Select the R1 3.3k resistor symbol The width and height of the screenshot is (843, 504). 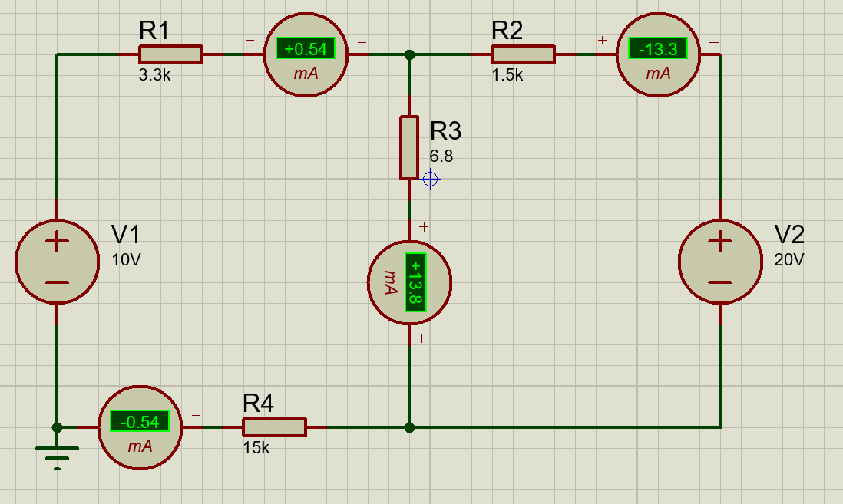pyautogui.click(x=170, y=54)
